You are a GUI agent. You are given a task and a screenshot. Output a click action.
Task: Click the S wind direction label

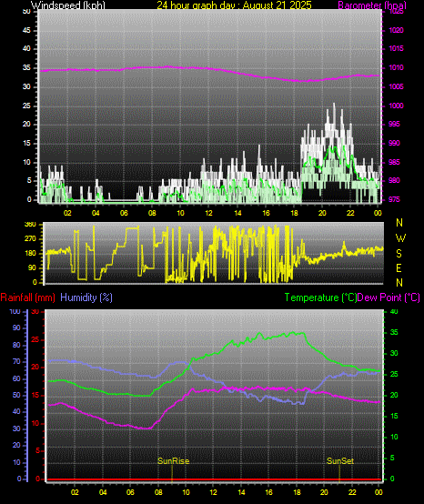pyautogui.click(x=399, y=254)
